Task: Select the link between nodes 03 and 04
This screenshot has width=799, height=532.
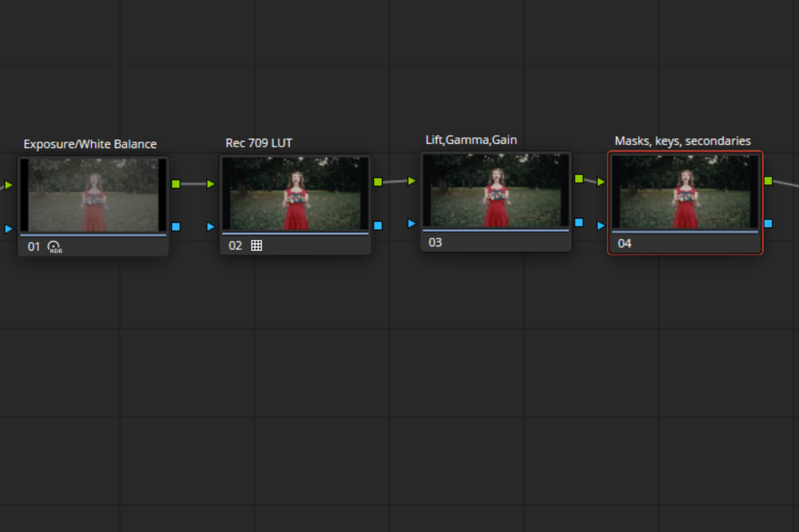Action: coord(590,180)
